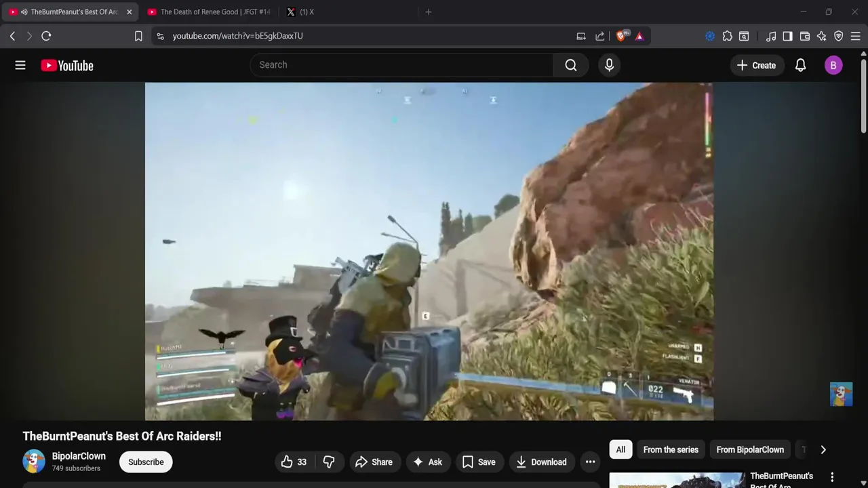Image resolution: width=868 pixels, height=488 pixels.
Task: Open the Ask AI button
Action: click(x=428, y=462)
